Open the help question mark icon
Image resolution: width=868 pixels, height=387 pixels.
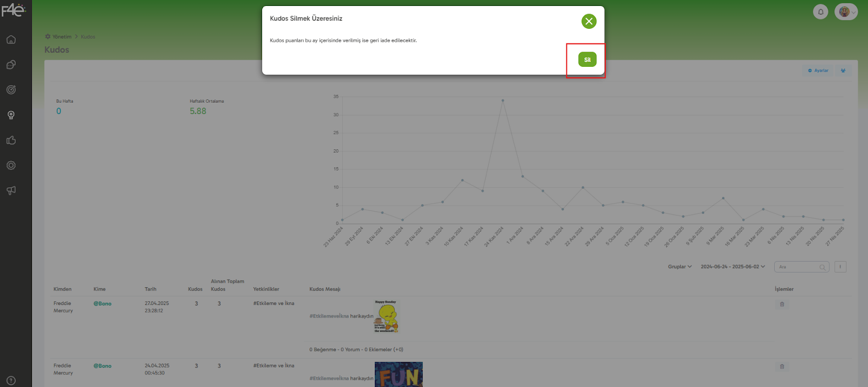tap(11, 380)
